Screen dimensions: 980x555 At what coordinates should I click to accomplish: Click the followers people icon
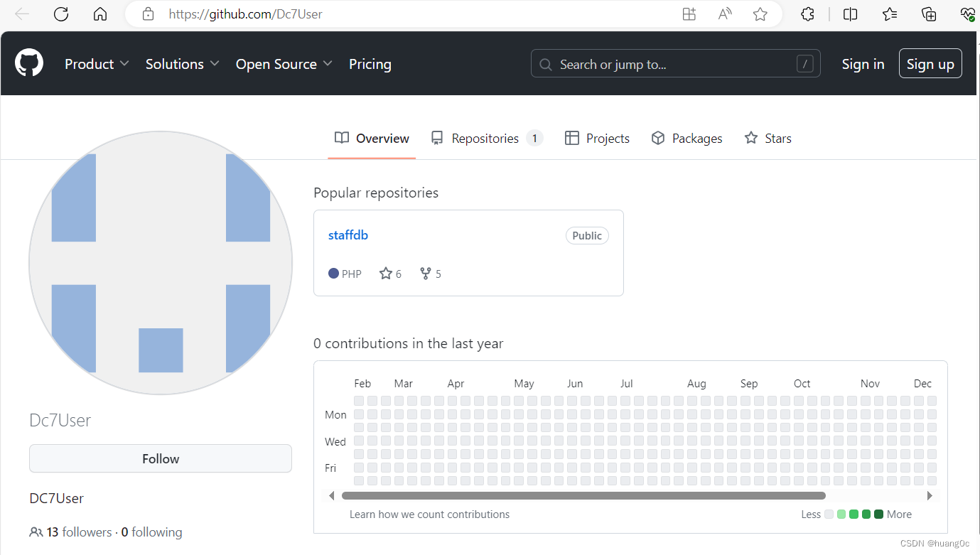pyautogui.click(x=36, y=532)
